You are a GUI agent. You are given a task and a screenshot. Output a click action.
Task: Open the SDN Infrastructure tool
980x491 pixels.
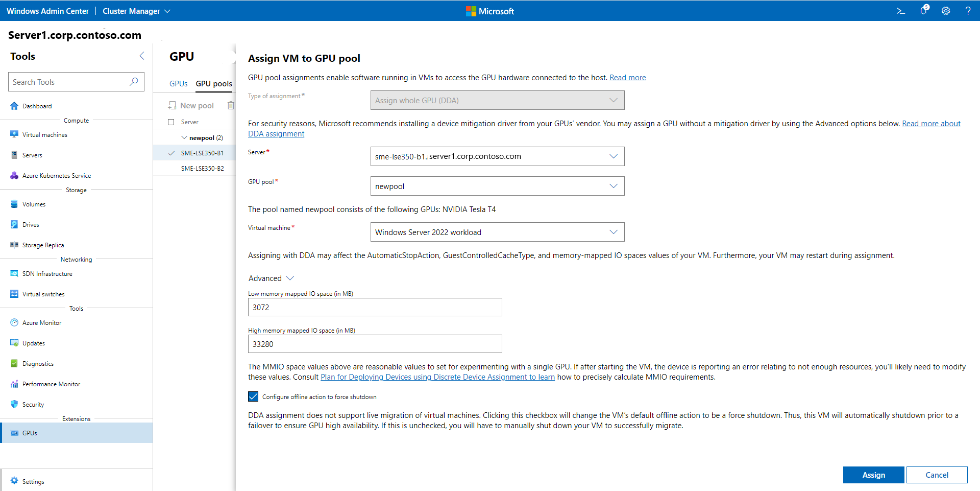(x=47, y=273)
